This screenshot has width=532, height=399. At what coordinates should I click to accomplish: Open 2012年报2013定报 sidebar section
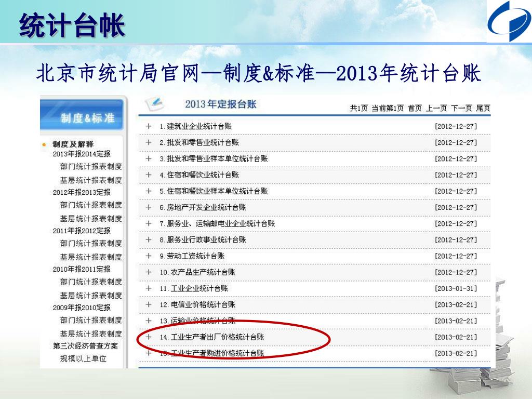[x=82, y=192]
